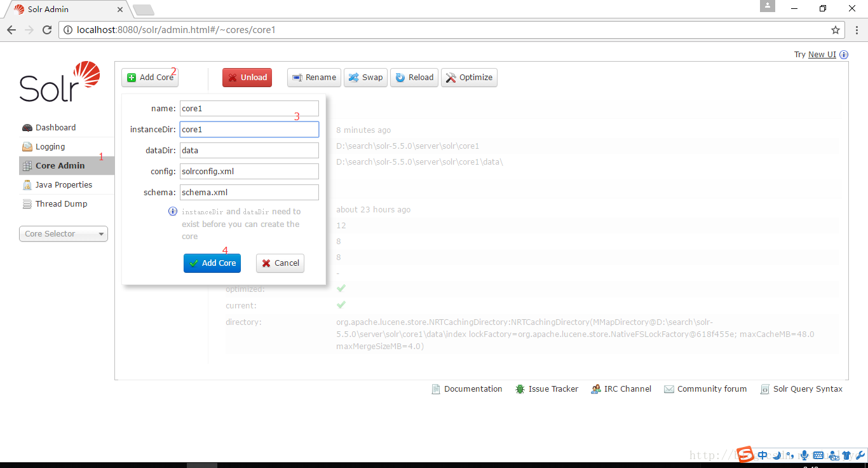Click the dataDir input field
Screen dimensions: 868x468
click(x=249, y=151)
